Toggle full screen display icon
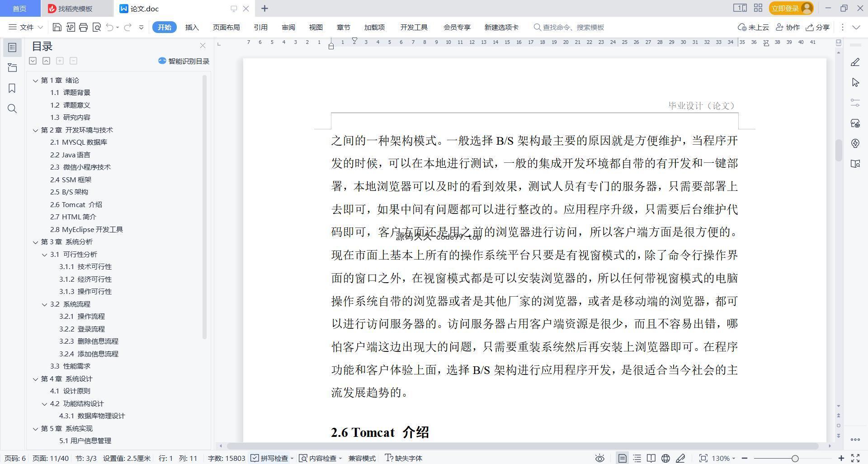Image resolution: width=868 pixels, height=464 pixels. 855,458
